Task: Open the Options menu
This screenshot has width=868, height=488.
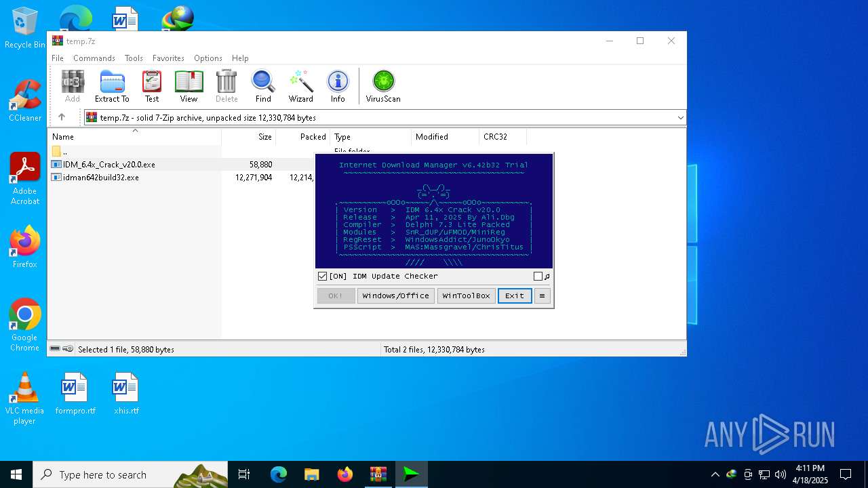Action: point(208,58)
